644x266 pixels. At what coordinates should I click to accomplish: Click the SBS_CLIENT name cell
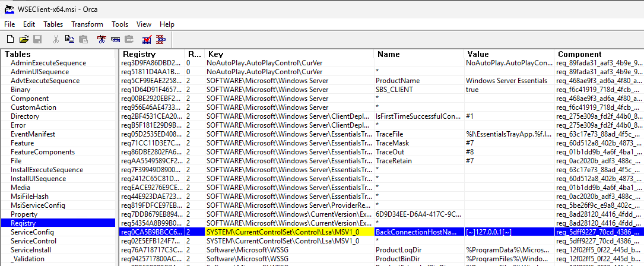(x=419, y=90)
